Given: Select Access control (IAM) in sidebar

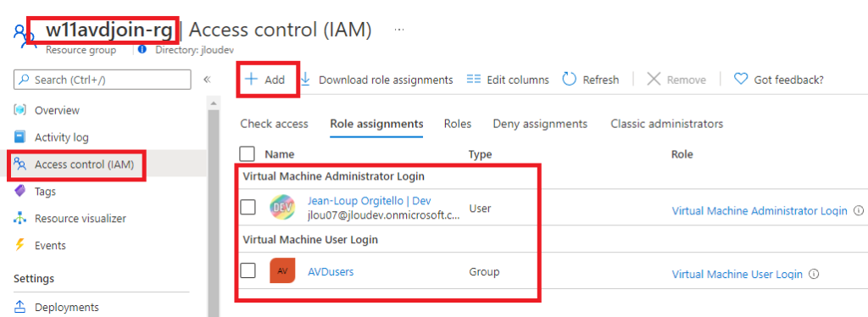Looking at the screenshot, I should [84, 164].
